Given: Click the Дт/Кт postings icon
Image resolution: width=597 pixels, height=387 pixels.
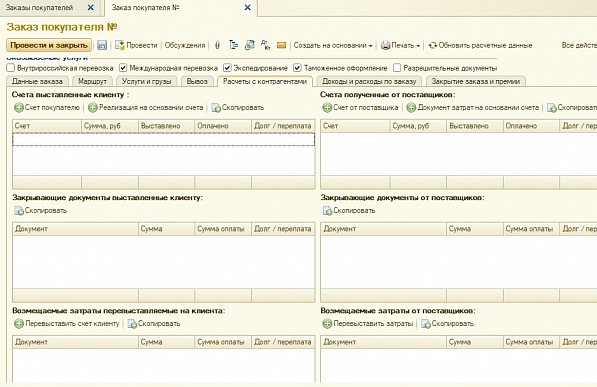Looking at the screenshot, I should click(265, 45).
